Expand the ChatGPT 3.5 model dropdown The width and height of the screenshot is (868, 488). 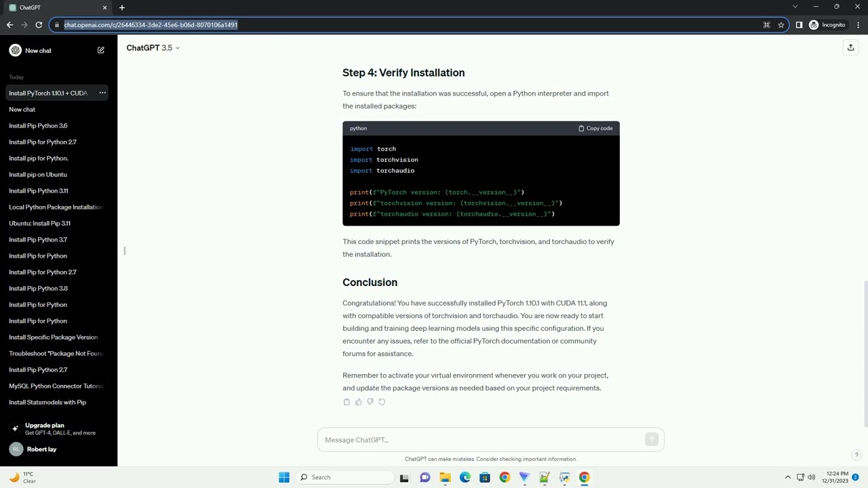coord(153,47)
